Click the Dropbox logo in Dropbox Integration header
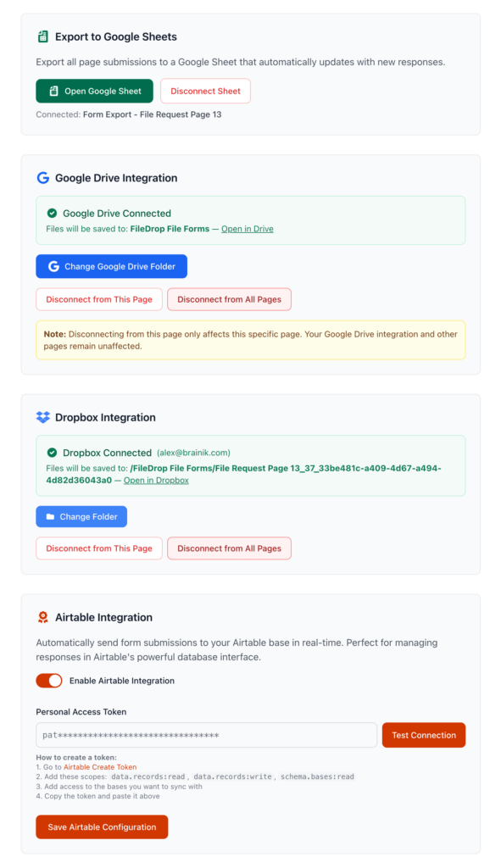Screen dimensions: 501x868 tap(43, 417)
